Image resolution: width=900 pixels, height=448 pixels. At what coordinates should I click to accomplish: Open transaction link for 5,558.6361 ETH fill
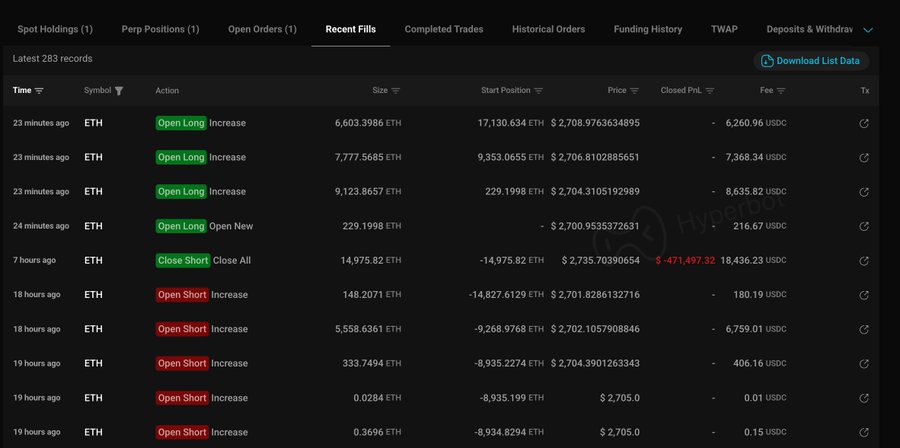(864, 330)
